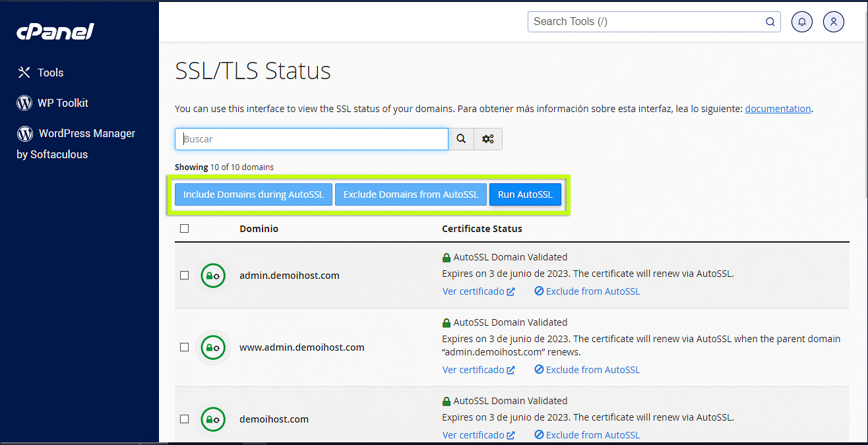
Task: Click the cPanel logo in the sidebar
Action: click(55, 30)
